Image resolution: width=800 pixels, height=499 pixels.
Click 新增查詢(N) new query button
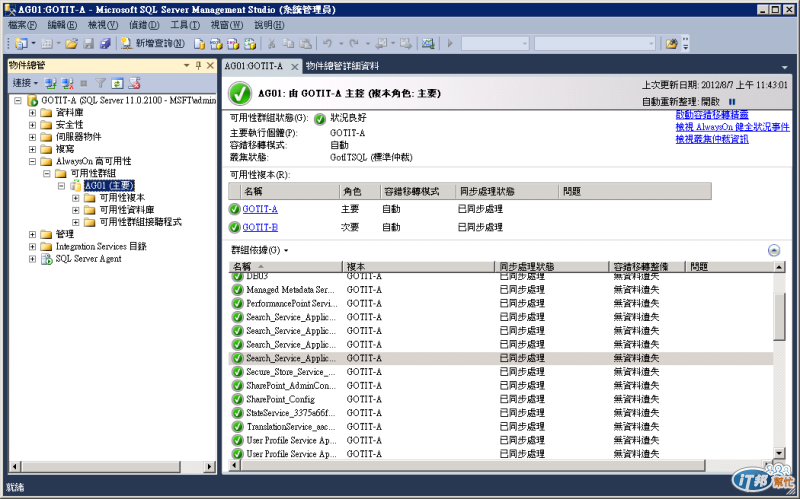click(153, 44)
